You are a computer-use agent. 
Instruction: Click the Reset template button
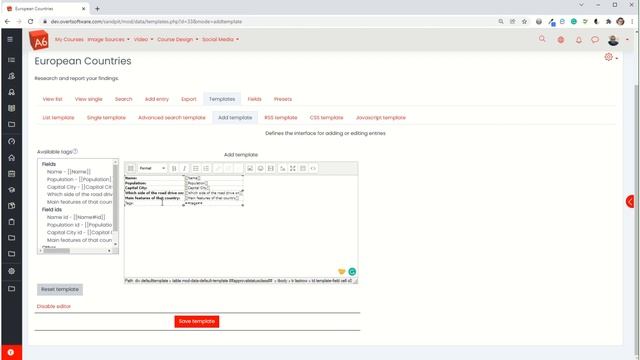[x=60, y=289]
